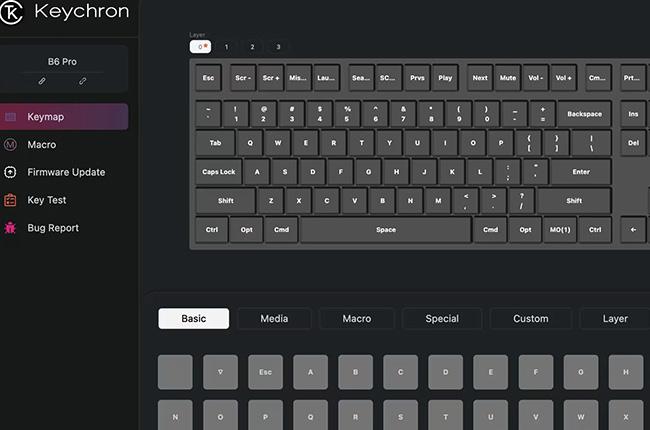Screen dimensions: 650x430
Task: Choose the H keycode in Basic palette
Action: click(x=626, y=372)
